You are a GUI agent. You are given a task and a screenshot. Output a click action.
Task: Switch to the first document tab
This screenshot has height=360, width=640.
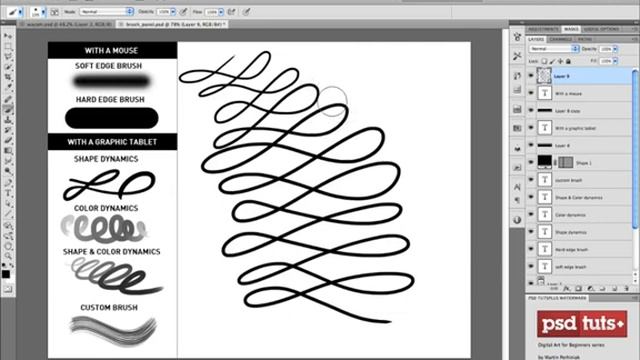click(x=66, y=24)
